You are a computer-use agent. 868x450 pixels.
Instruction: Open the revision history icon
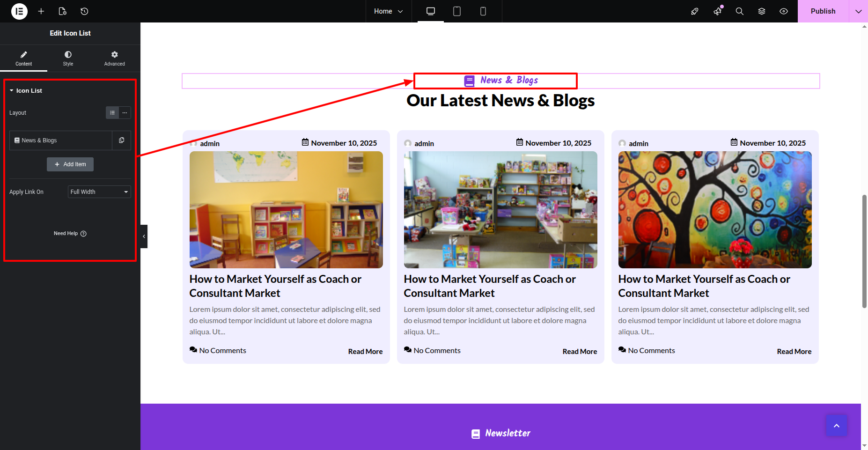84,11
